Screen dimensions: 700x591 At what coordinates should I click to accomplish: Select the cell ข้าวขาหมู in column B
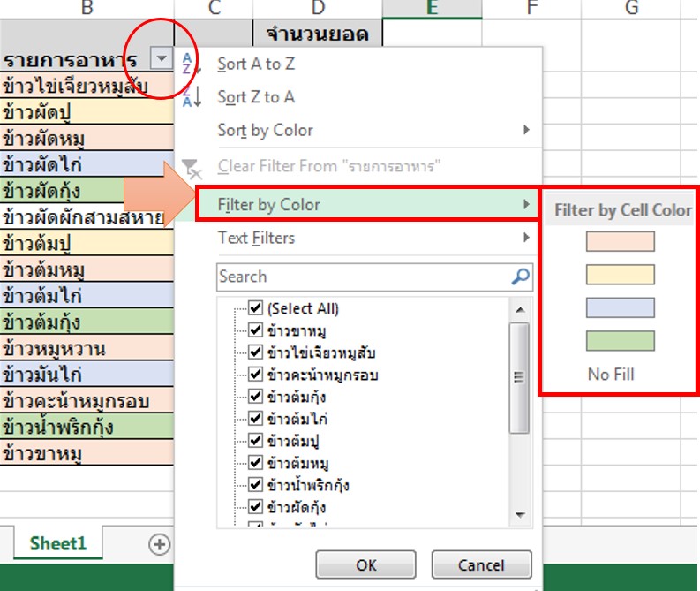coord(87,453)
